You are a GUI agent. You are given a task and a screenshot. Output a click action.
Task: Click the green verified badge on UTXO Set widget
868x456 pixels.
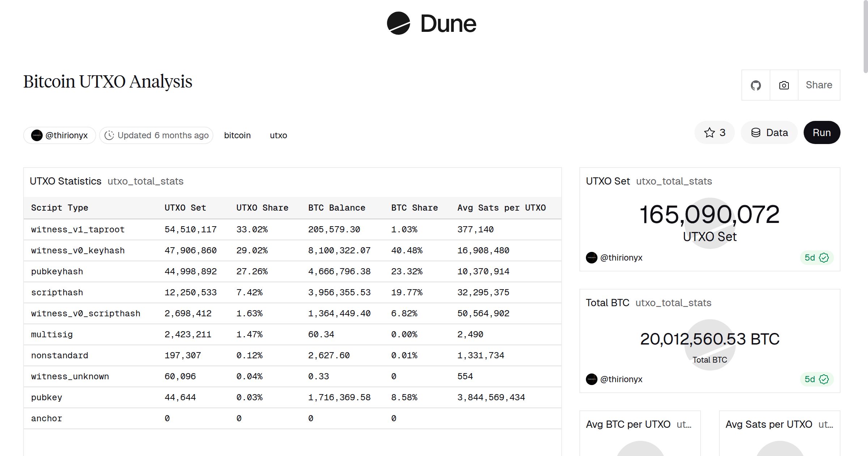coord(823,258)
